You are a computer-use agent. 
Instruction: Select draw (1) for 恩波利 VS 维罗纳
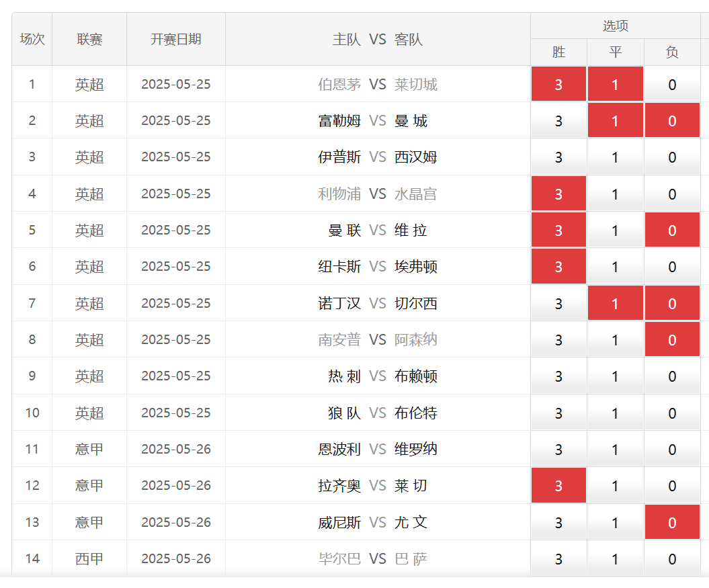click(x=616, y=449)
